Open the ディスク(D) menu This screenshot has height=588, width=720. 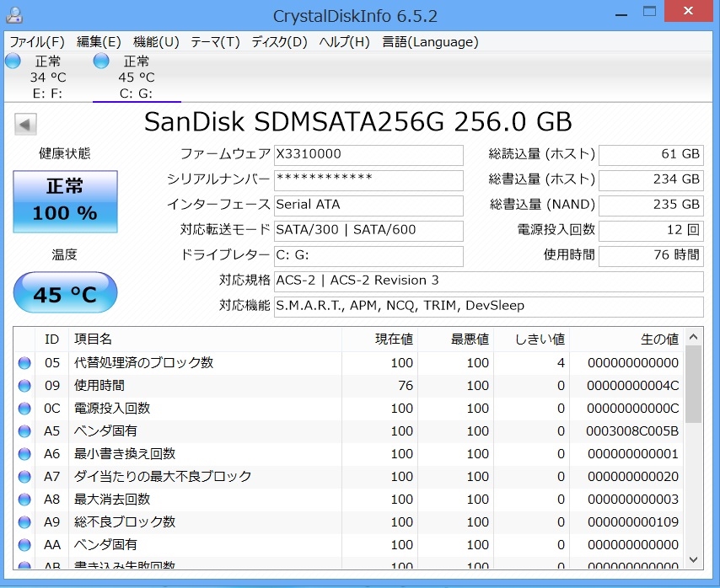279,42
